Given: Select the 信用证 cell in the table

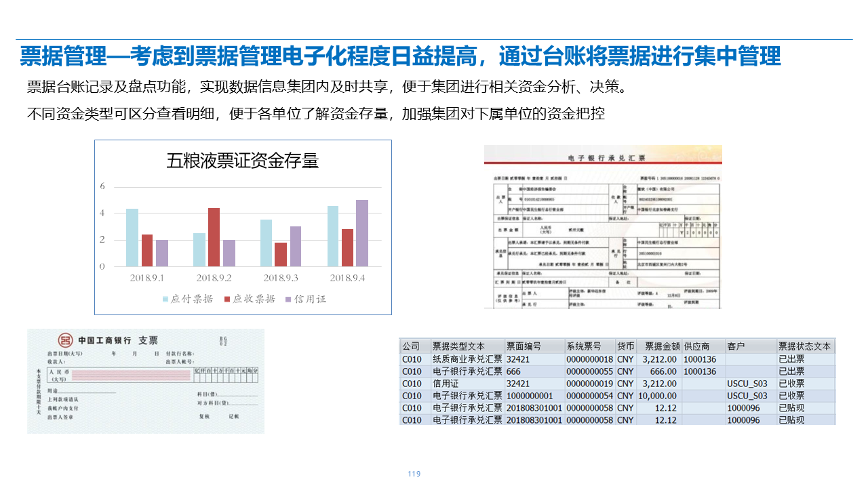Looking at the screenshot, I should tap(467, 384).
